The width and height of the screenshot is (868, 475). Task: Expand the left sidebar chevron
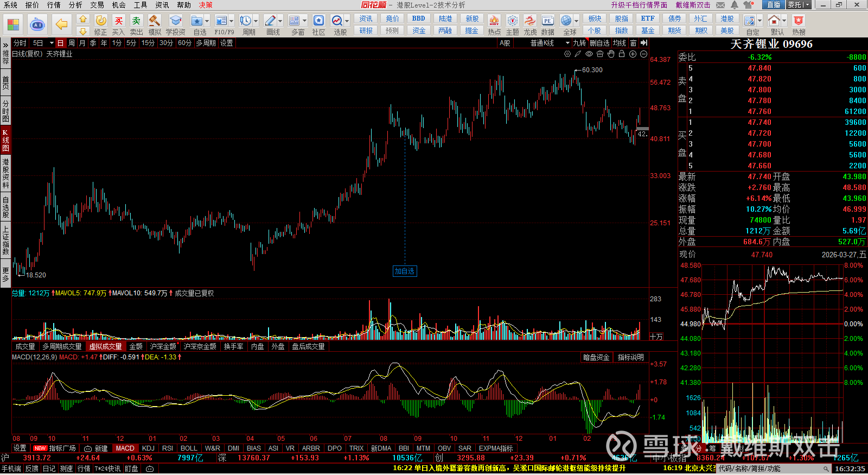coord(5,45)
